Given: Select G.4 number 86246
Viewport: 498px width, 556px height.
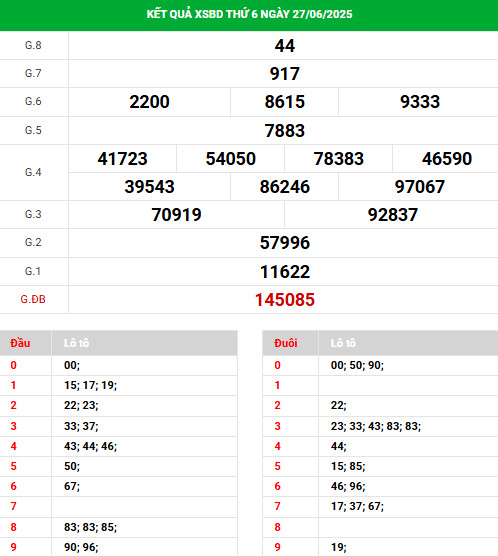Looking at the screenshot, I should pyautogui.click(x=284, y=187).
